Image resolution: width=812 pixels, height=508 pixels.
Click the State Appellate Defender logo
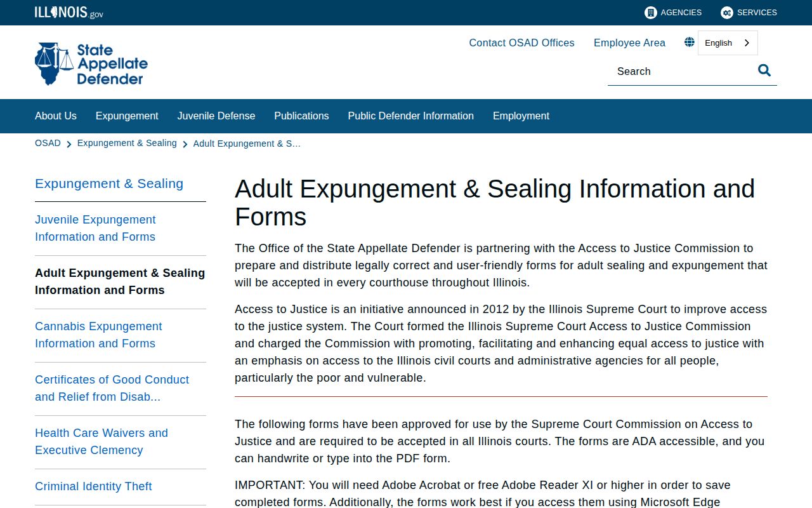click(91, 63)
